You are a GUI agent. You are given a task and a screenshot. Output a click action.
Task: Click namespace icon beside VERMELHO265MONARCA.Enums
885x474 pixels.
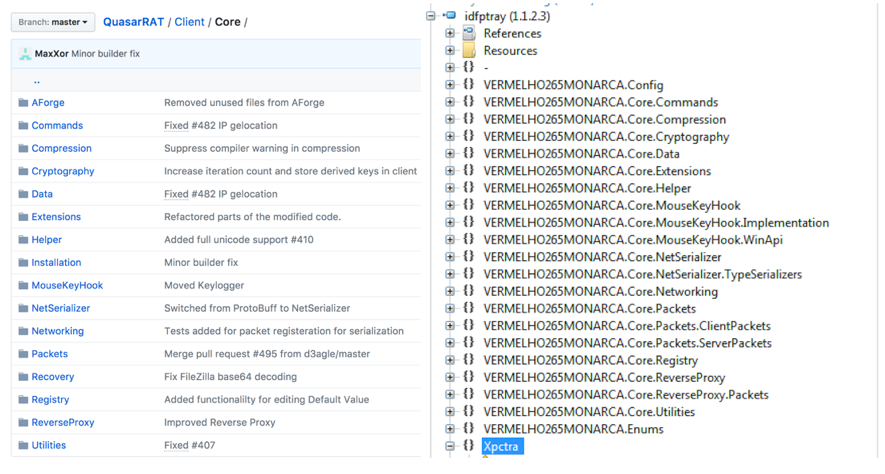468,428
